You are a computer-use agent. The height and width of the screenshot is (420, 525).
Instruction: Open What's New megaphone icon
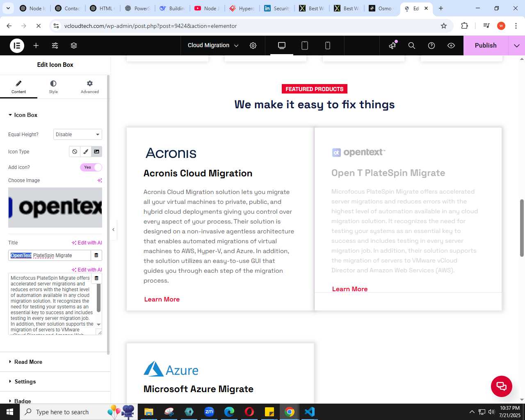pos(393,46)
